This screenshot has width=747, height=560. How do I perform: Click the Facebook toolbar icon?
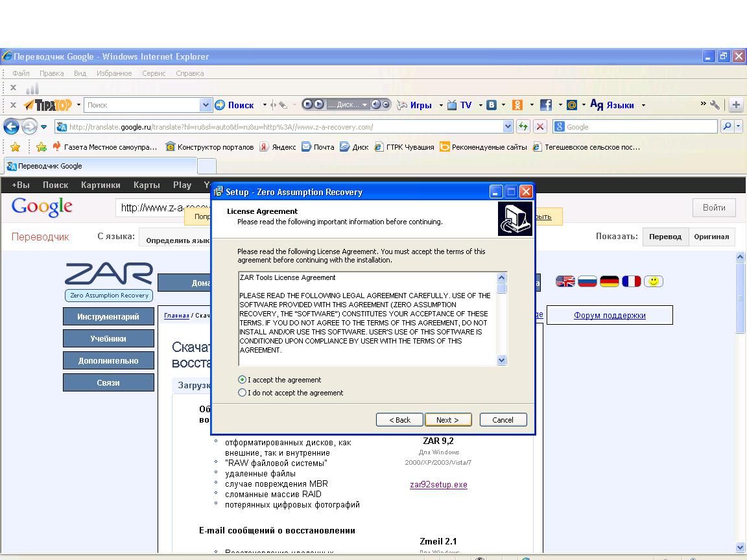(x=545, y=105)
